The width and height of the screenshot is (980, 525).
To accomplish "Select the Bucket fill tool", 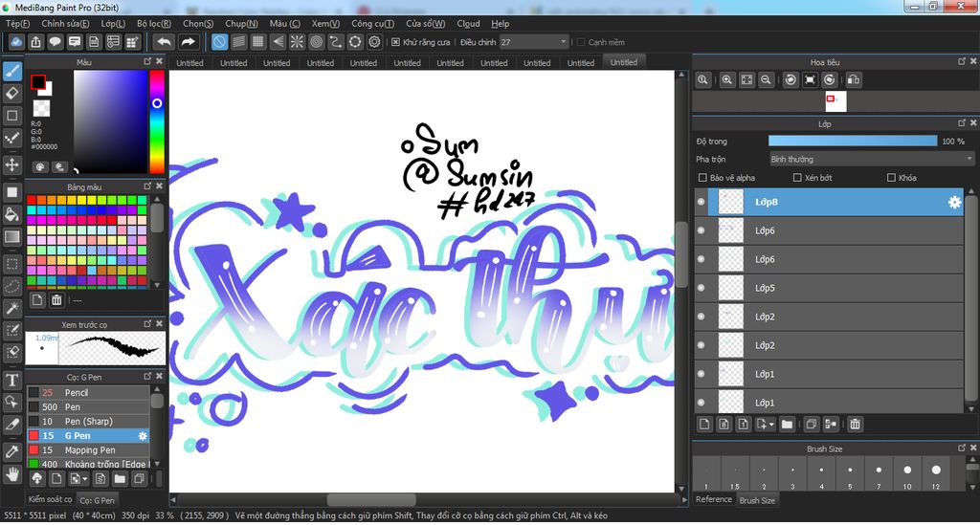I will point(11,214).
